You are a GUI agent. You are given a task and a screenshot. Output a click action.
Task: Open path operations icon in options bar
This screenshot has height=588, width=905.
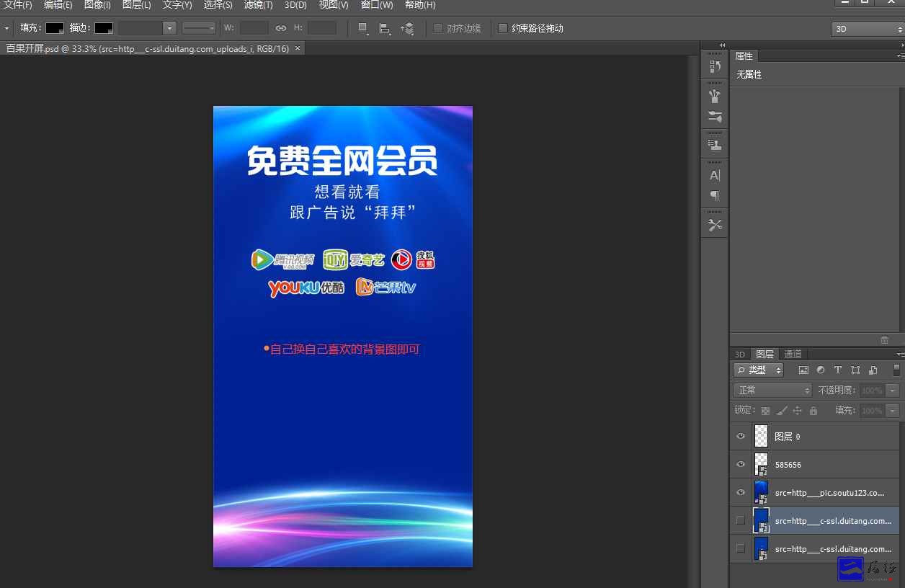pyautogui.click(x=363, y=28)
